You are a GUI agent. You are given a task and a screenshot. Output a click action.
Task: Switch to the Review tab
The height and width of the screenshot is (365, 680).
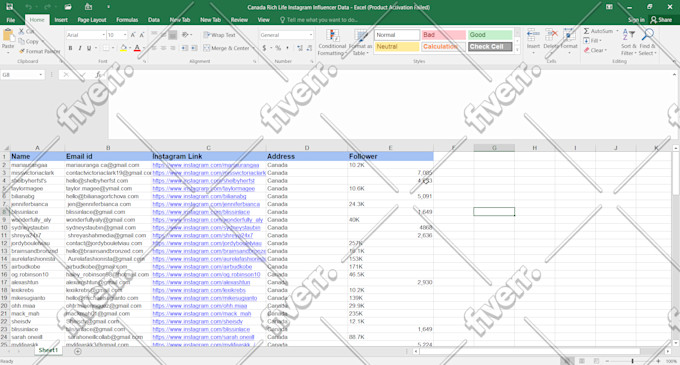(x=239, y=20)
